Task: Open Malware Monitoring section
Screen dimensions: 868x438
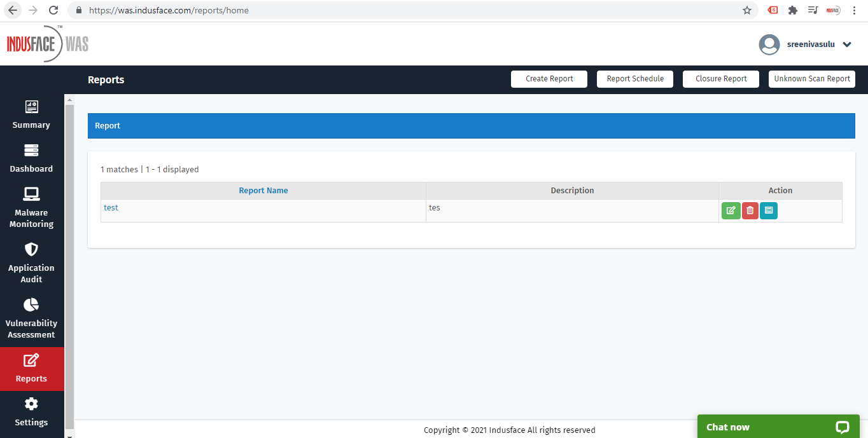Action: coord(31,208)
